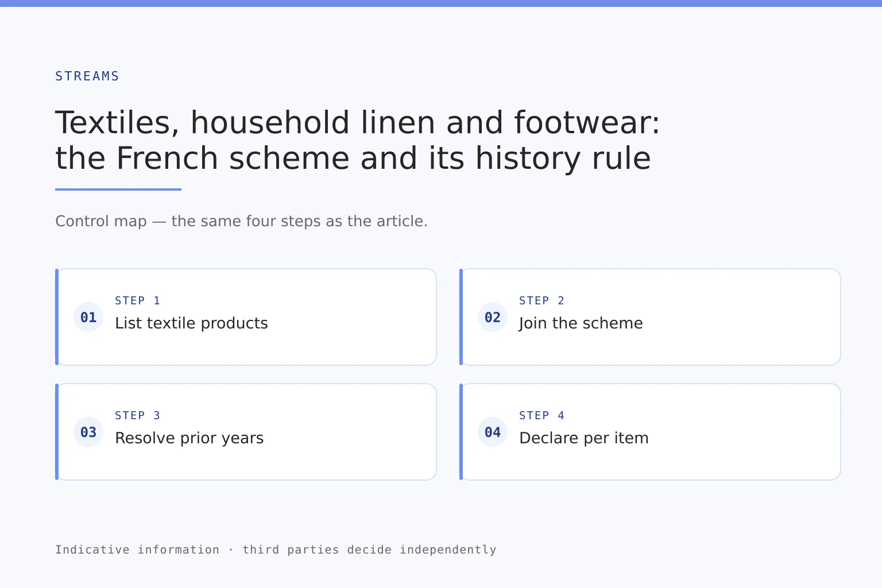
Task: Click the STEP 2 label
Action: click(x=541, y=300)
